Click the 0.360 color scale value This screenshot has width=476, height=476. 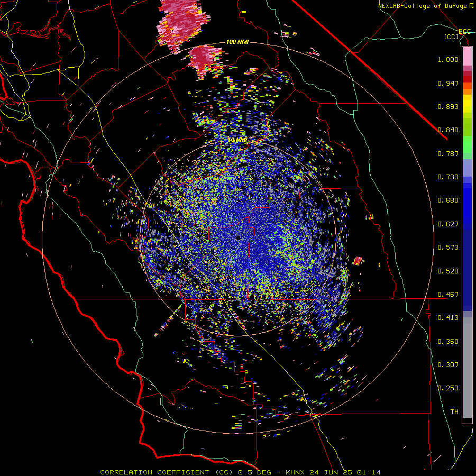click(x=448, y=342)
